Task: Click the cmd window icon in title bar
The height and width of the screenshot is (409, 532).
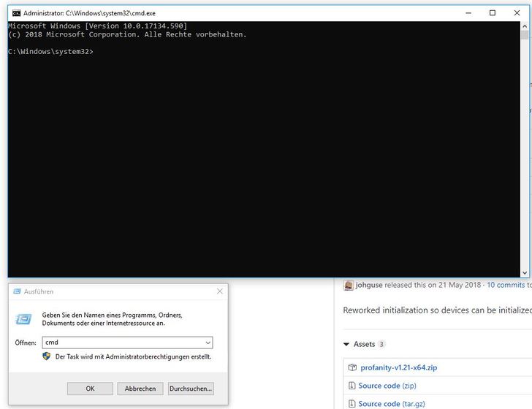Action: 16,13
